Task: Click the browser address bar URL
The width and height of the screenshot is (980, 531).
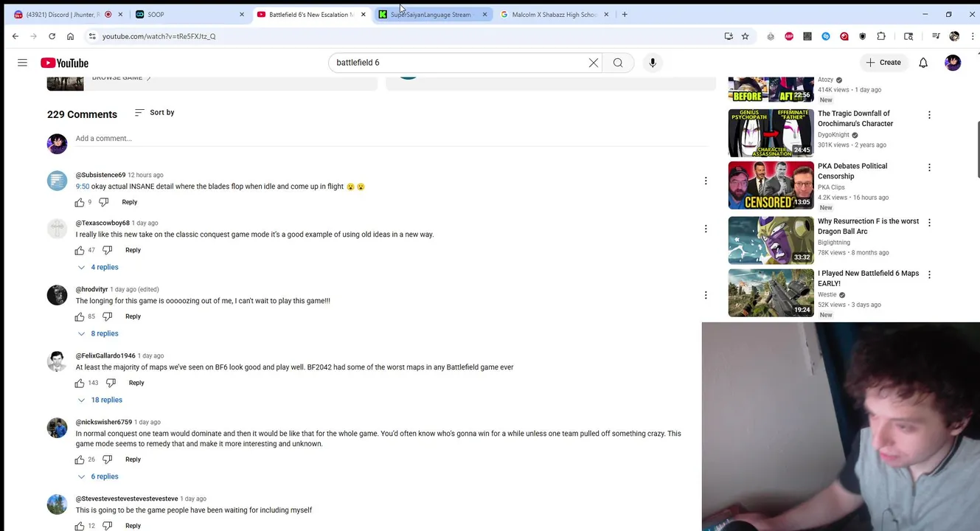Action: pos(159,36)
